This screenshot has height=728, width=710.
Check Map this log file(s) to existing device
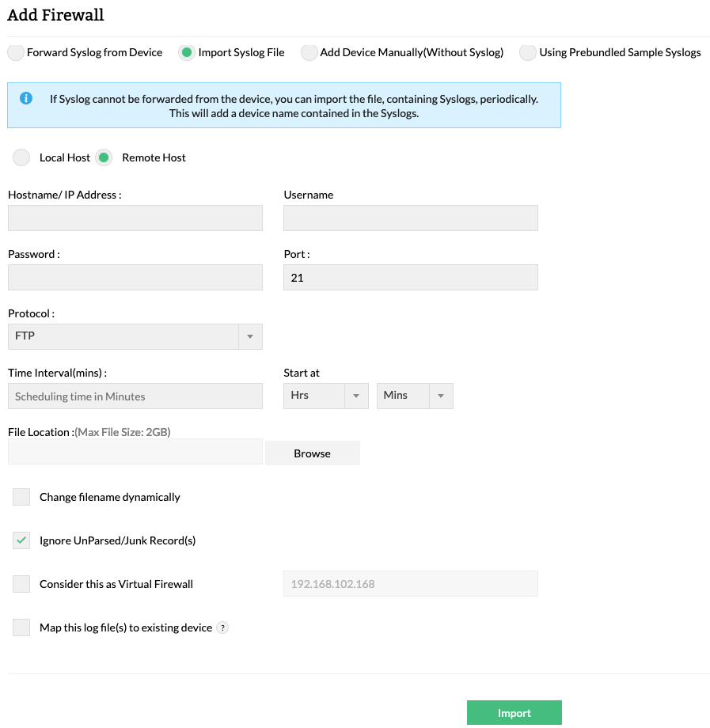point(21,628)
